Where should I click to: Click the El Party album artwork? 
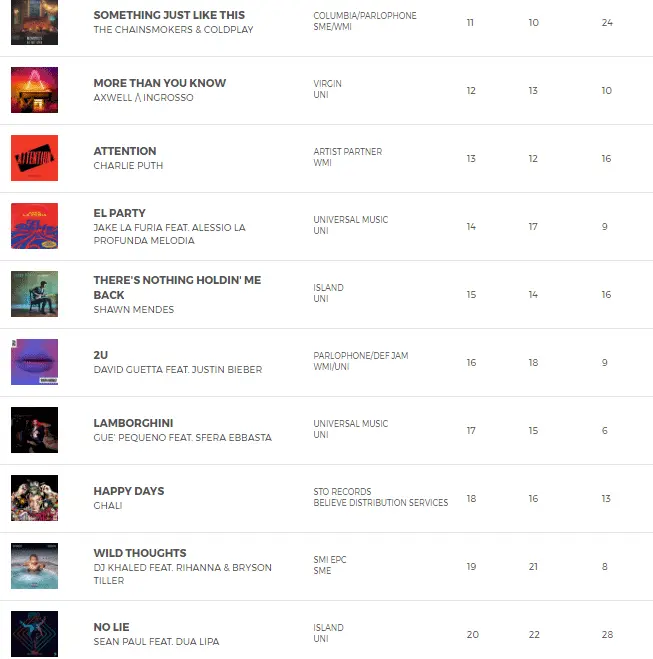point(34,226)
